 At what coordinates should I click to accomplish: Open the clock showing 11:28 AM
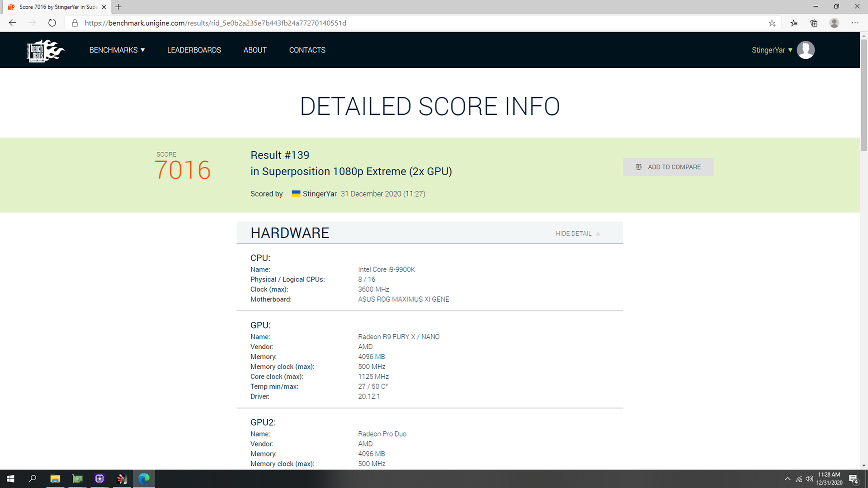coord(829,479)
